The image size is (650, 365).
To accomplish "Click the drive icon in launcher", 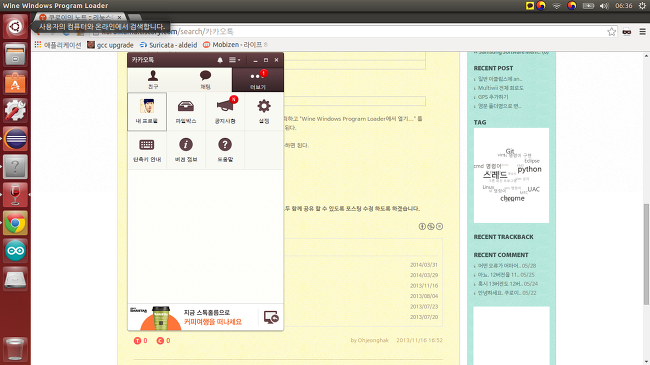I will (15, 279).
